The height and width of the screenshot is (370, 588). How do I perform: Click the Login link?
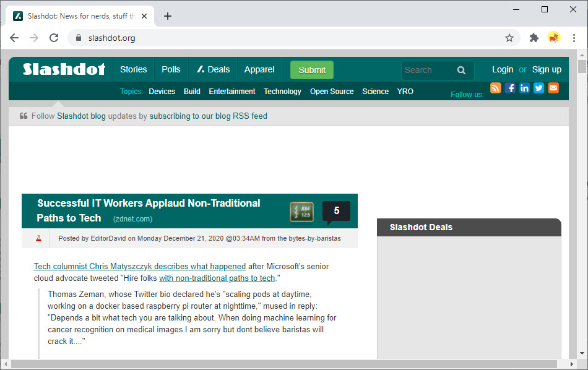[x=503, y=69]
